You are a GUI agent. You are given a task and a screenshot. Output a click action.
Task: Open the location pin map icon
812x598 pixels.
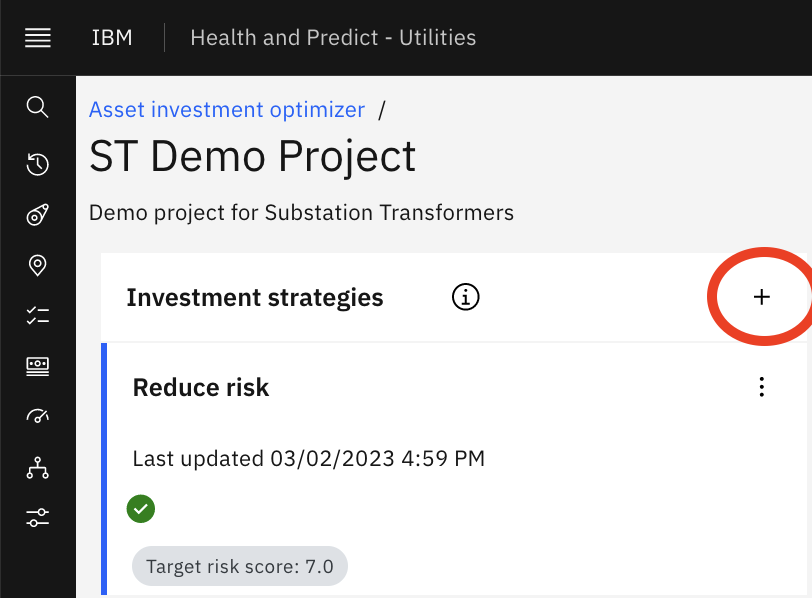pyautogui.click(x=37, y=265)
